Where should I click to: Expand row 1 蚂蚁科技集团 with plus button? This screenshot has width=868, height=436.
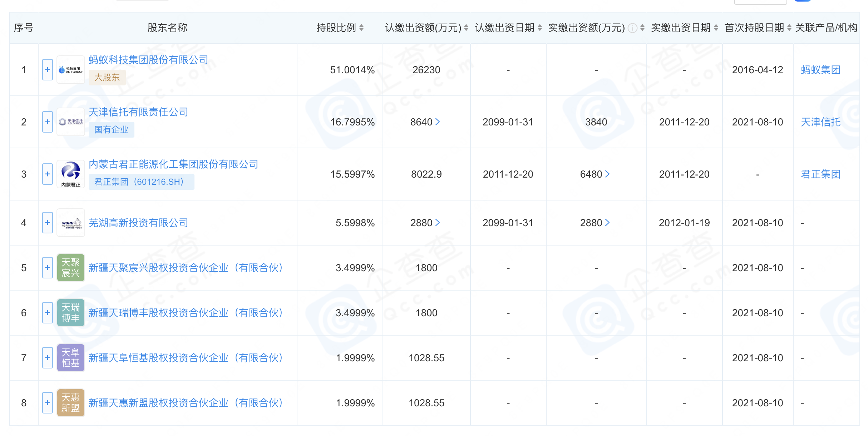pos(48,70)
